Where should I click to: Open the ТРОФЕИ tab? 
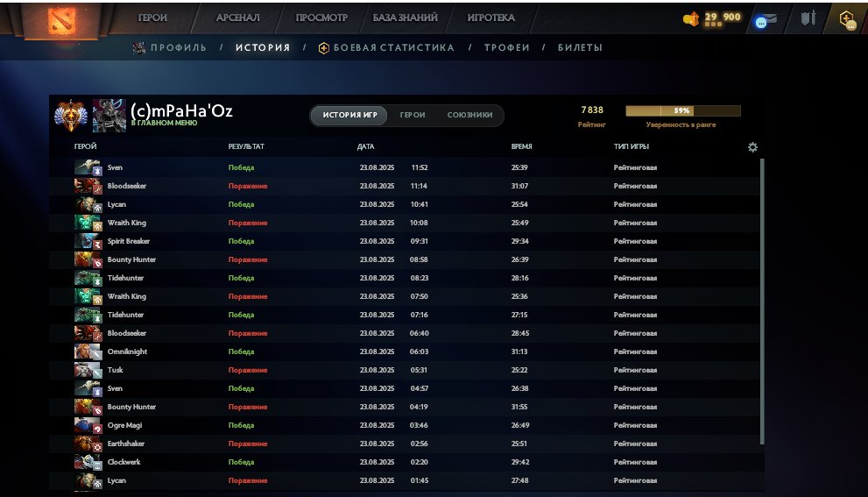[x=506, y=48]
